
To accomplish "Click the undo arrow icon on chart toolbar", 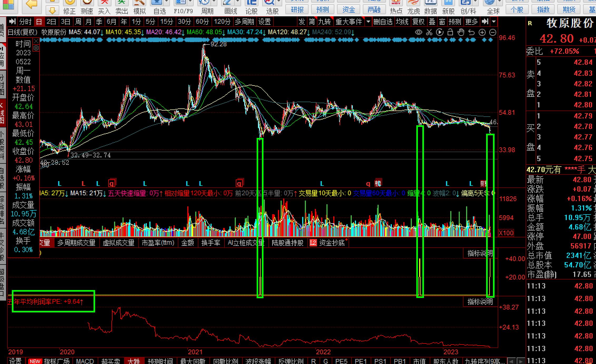I will click(471, 32).
